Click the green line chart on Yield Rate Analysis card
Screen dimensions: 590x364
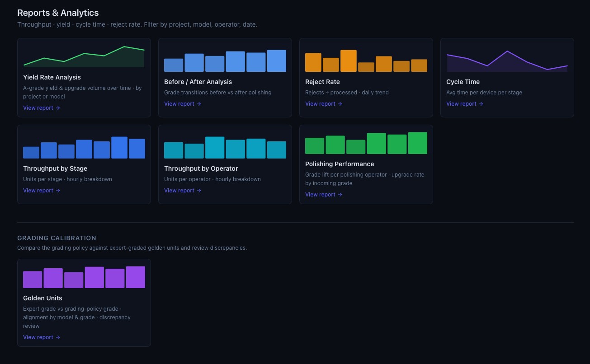point(84,56)
